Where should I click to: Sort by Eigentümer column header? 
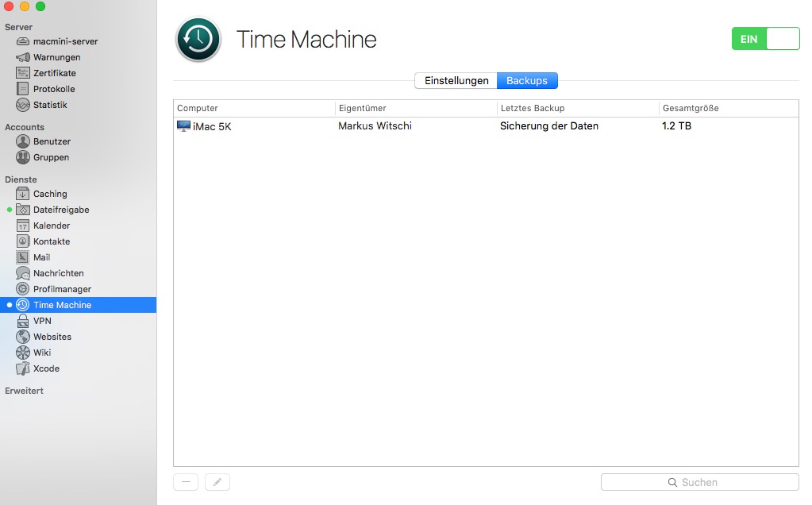click(x=416, y=108)
